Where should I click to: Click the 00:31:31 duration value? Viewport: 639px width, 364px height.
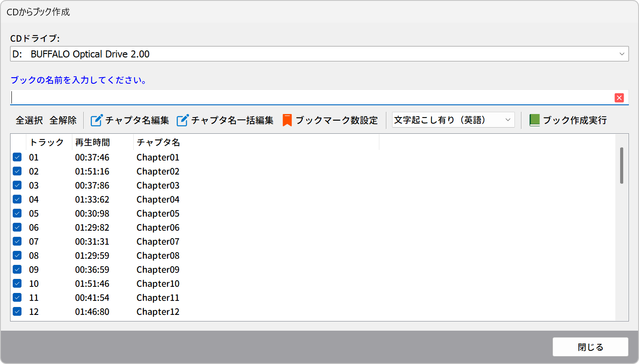point(92,241)
